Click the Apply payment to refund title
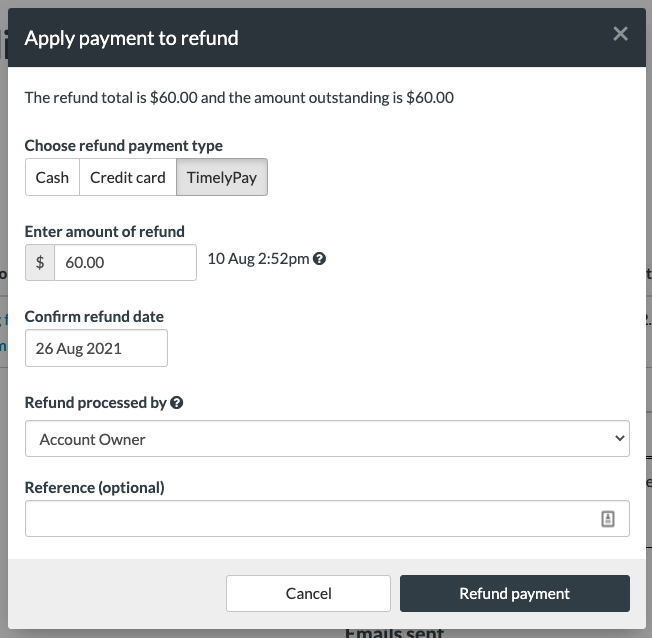Image resolution: width=652 pixels, height=638 pixels. pyautogui.click(x=131, y=38)
